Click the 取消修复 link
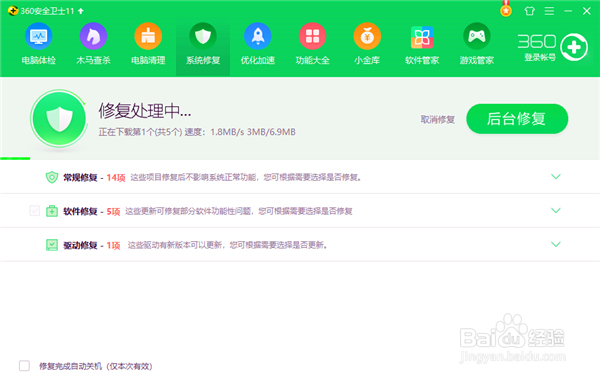This screenshot has width=600, height=378. point(438,120)
